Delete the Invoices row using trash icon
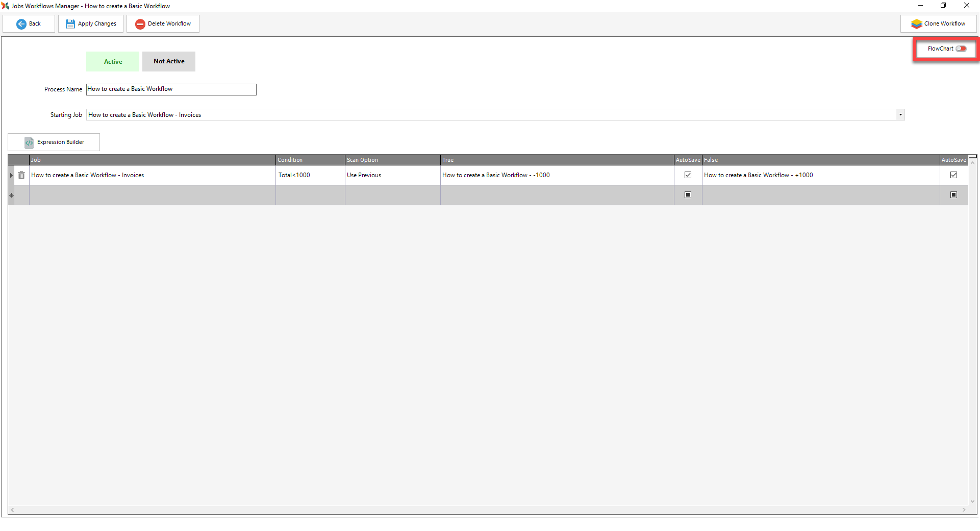This screenshot has width=980, height=531. point(21,175)
